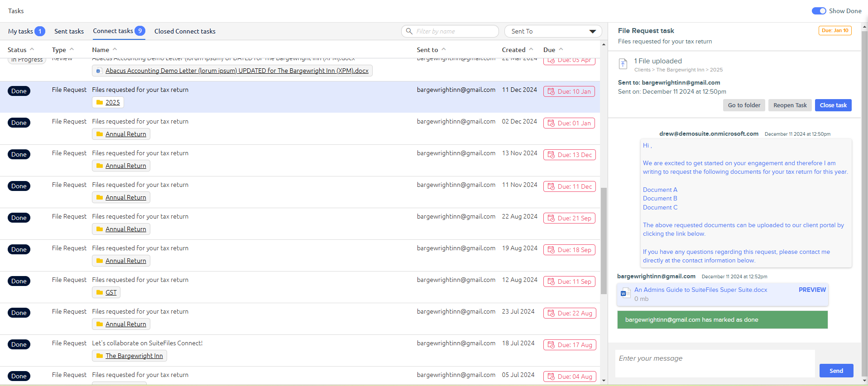Click the task list's scroll-down arrow

pos(604,381)
